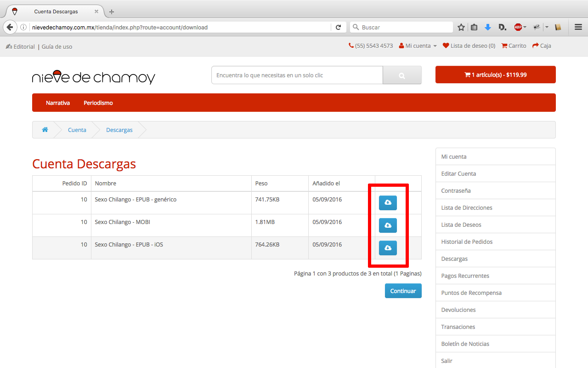Click Salir to log out
588x368 pixels.
point(496,361)
